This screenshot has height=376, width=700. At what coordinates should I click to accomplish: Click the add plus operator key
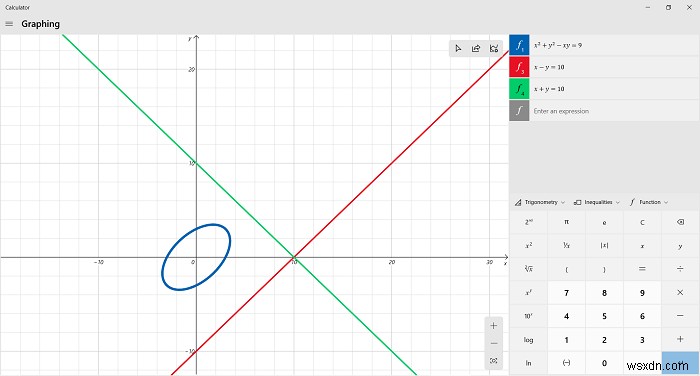[680, 340]
